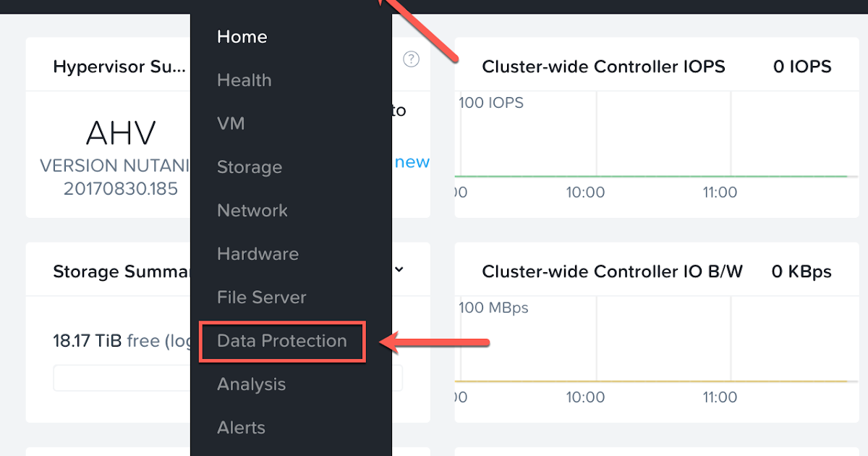This screenshot has height=456, width=868.
Task: Click the AHV hypervisor label
Action: point(120,132)
